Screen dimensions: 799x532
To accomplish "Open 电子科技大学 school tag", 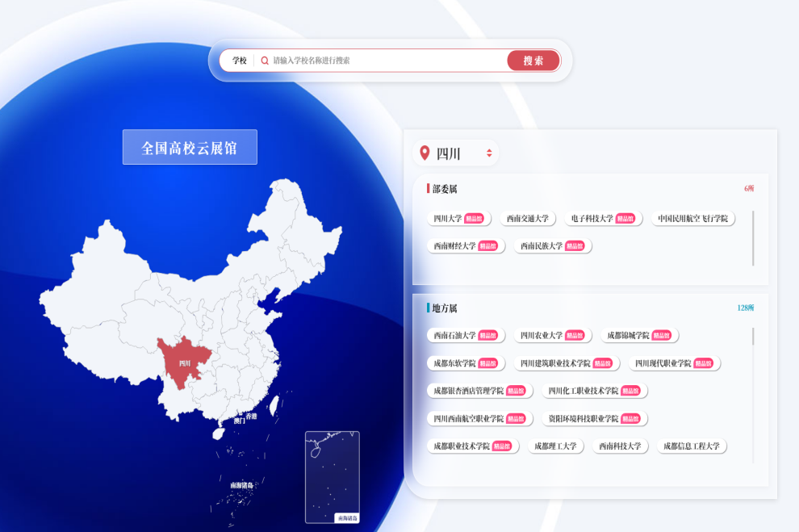I will (604, 219).
